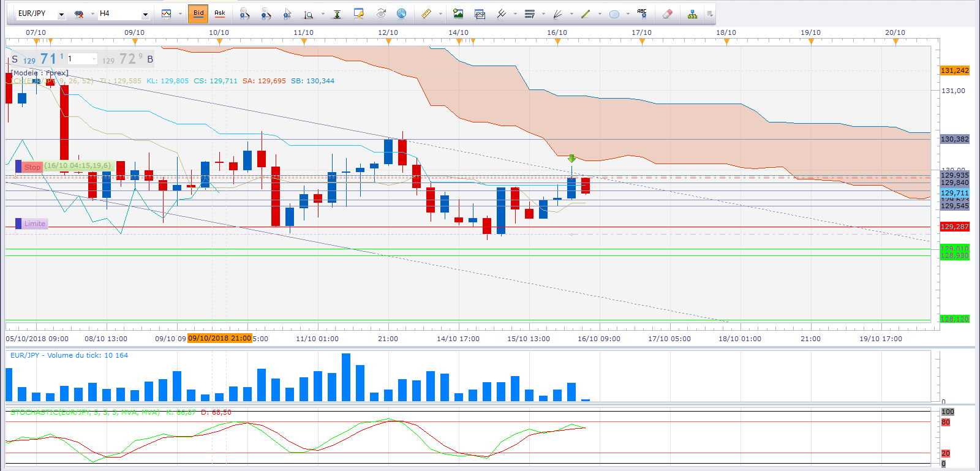Select the fan lines drawing tool
Image resolution: width=980 pixels, height=471 pixels.
[x=557, y=13]
